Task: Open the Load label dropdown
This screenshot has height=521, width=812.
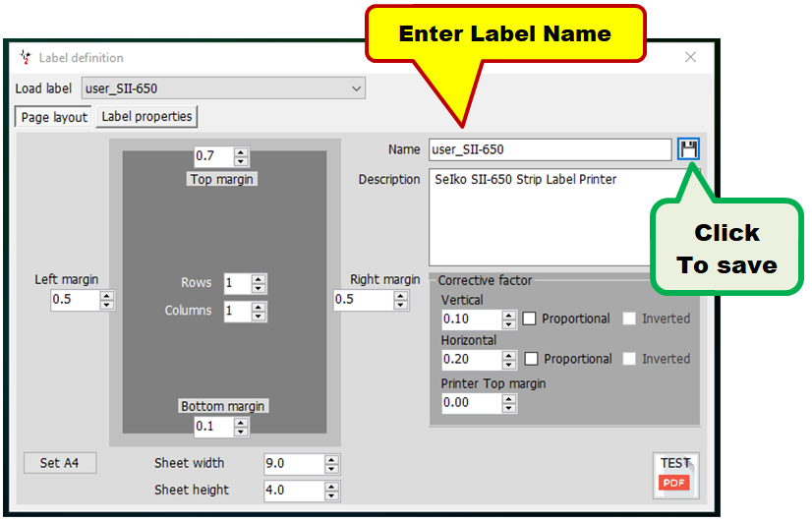Action: (x=223, y=88)
